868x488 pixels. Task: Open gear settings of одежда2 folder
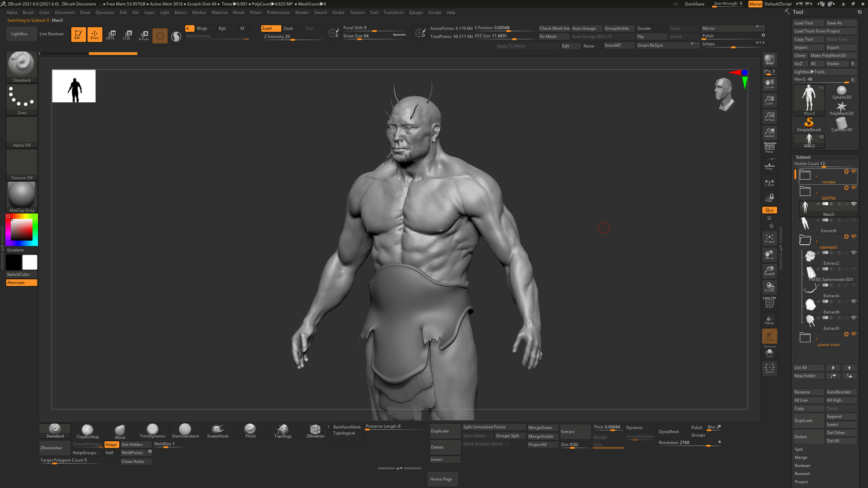click(846, 236)
